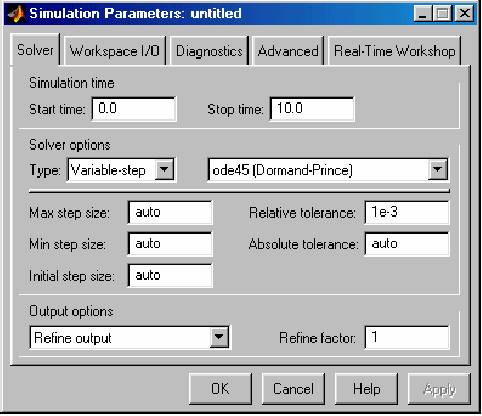Open the Refine output dropdown
Image resolution: width=482 pixels, height=416 pixels.
[x=219, y=337]
